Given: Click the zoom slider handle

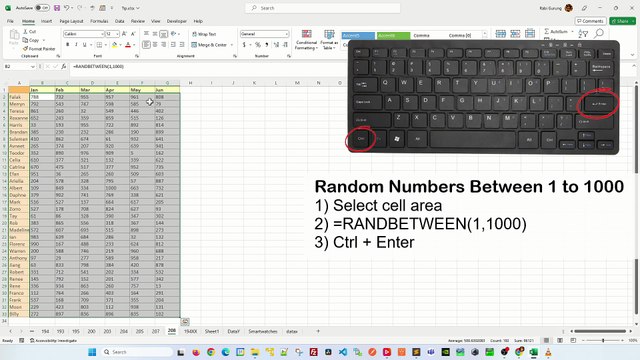Looking at the screenshot, I should point(603,340).
